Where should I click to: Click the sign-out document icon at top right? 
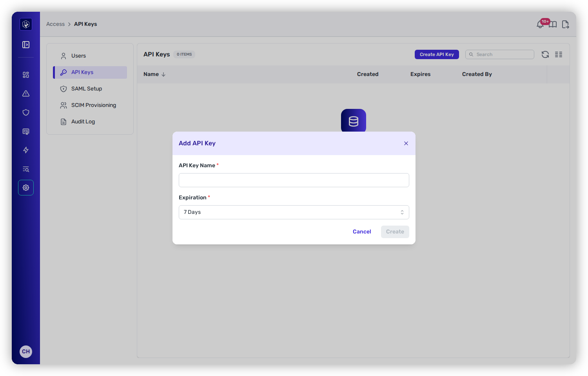565,24
